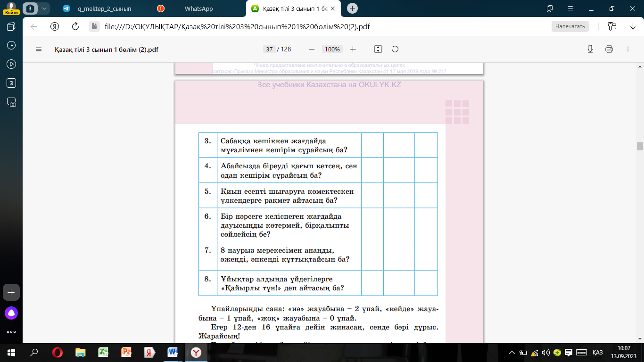Open PowerPoint from the taskbar
644x362 pixels.
coord(126,353)
